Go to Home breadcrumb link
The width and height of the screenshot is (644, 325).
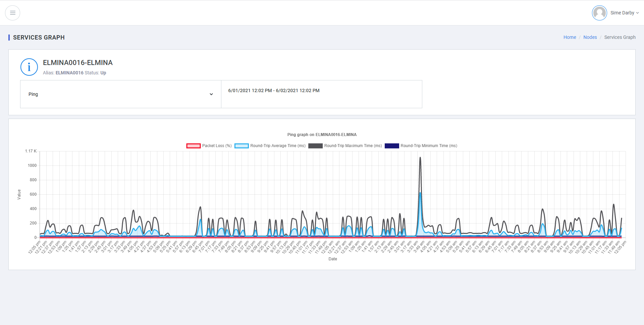point(570,37)
